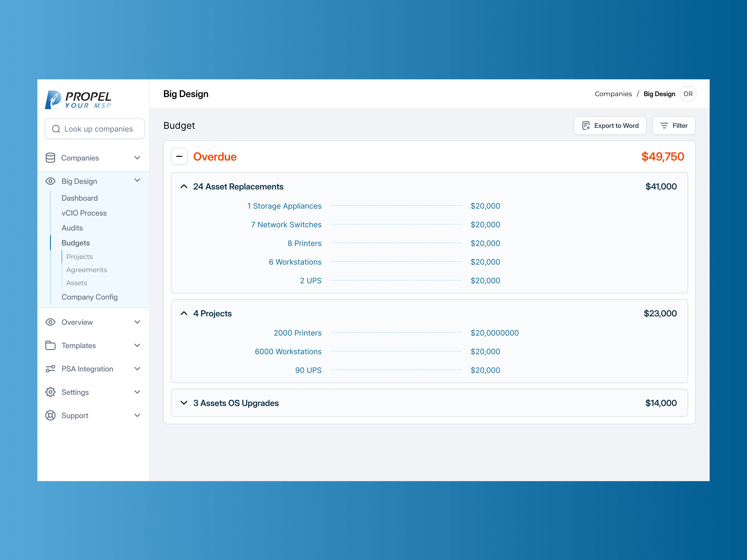
Task: Click the Templates folder icon
Action: click(x=50, y=345)
